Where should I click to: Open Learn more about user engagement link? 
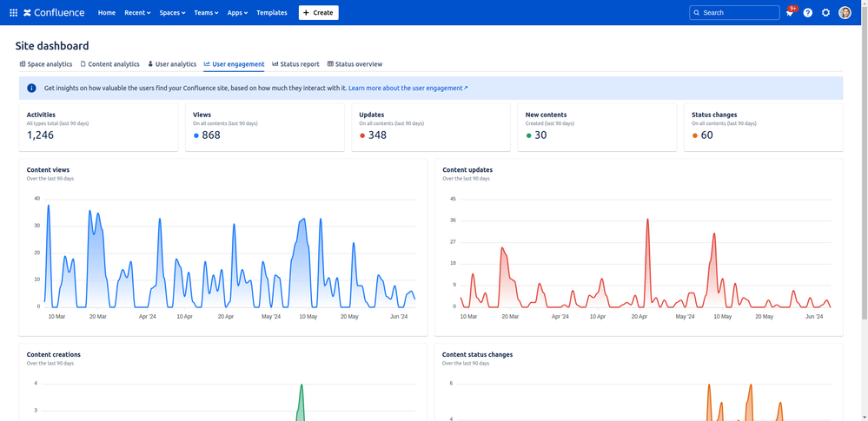[x=408, y=88]
